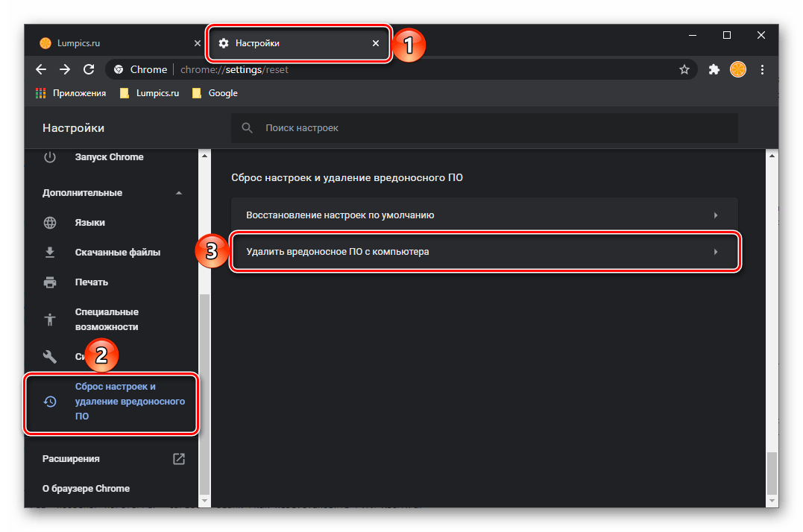Viewport: 803px width, 532px height.
Task: Open the Extensions puzzle icon
Action: point(714,69)
